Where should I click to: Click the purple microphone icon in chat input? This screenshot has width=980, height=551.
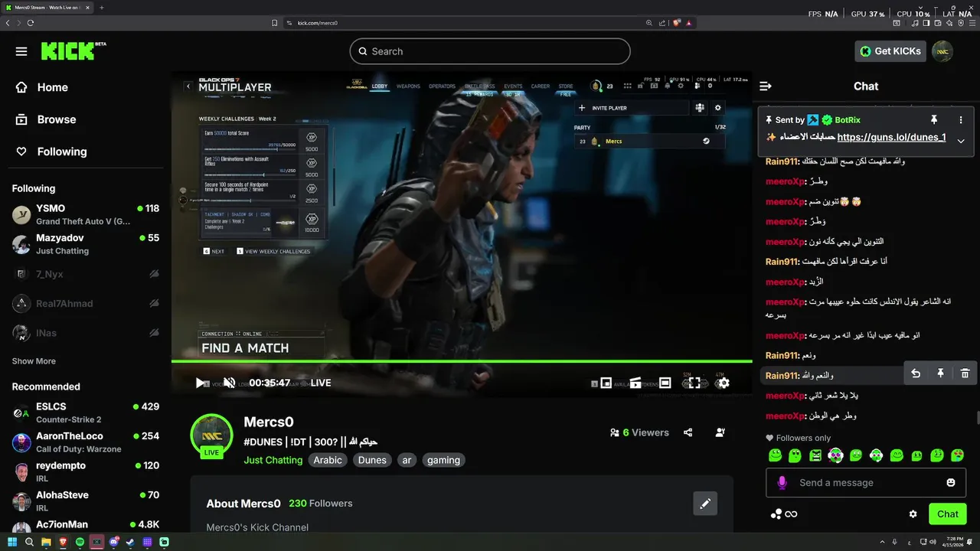pos(782,483)
